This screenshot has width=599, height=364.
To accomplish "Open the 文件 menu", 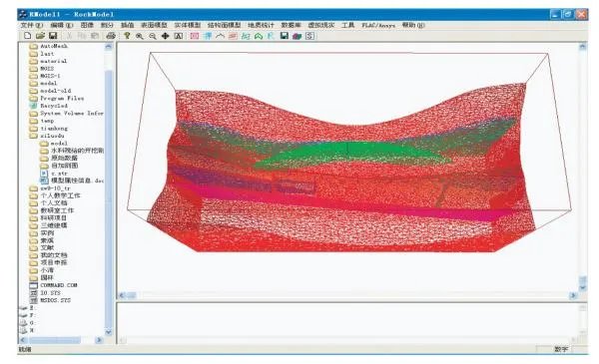I will click(x=32, y=25).
